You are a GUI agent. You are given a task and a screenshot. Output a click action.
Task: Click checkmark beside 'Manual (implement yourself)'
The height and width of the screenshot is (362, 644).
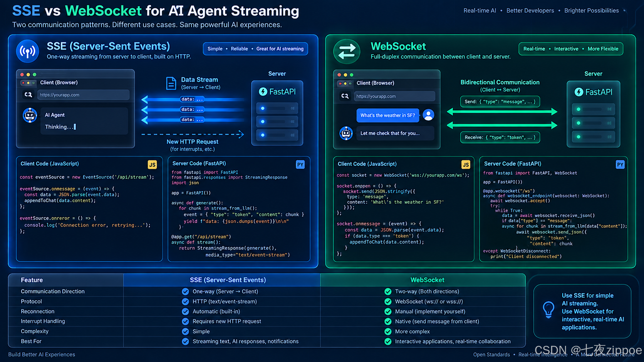[388, 312]
